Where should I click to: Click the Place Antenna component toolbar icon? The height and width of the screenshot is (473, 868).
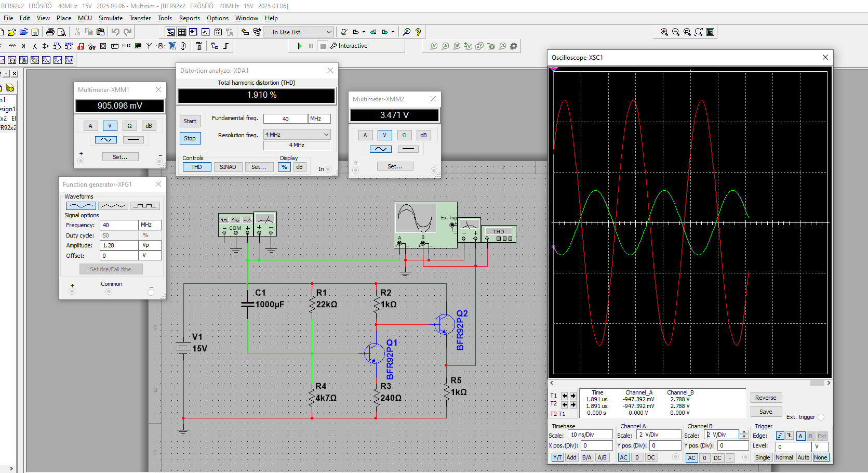pyautogui.click(x=149, y=46)
